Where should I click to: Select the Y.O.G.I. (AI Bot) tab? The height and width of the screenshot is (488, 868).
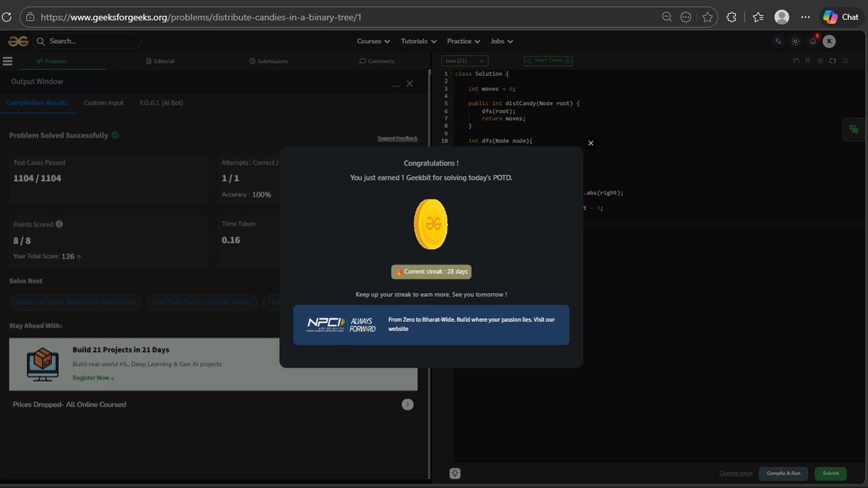pyautogui.click(x=161, y=103)
